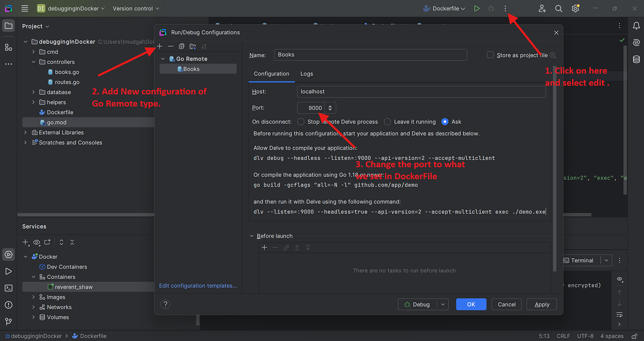
Task: Click the Name field containing Books
Action: (370, 55)
